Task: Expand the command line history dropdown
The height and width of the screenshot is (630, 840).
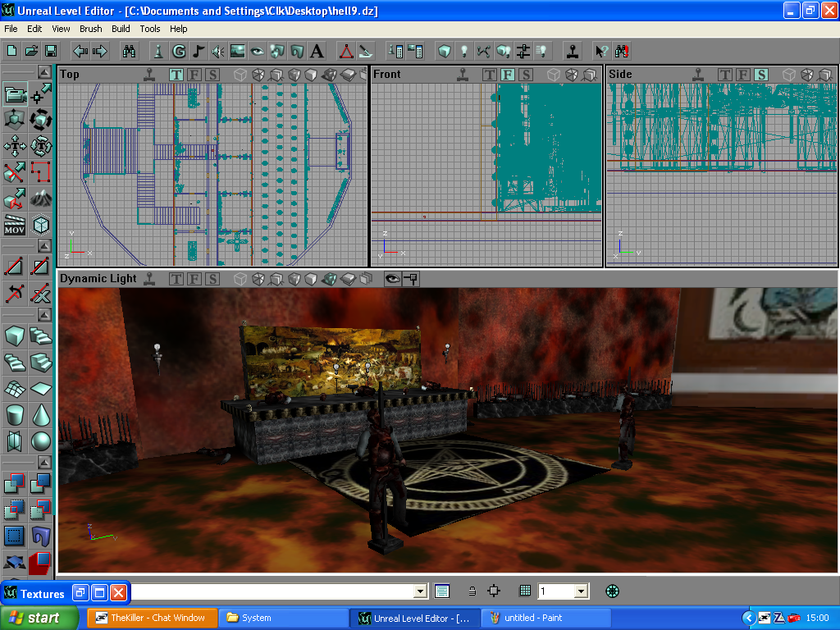Action: pos(421,591)
